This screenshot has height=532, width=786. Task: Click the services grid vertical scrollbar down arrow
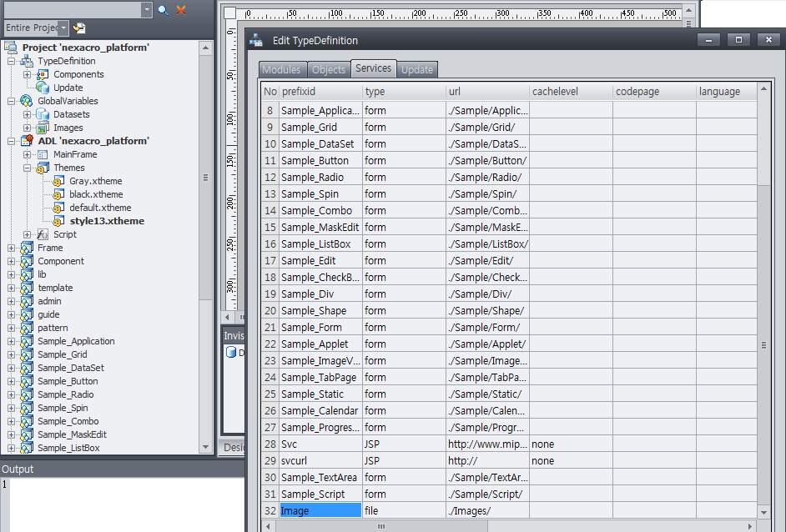763,512
